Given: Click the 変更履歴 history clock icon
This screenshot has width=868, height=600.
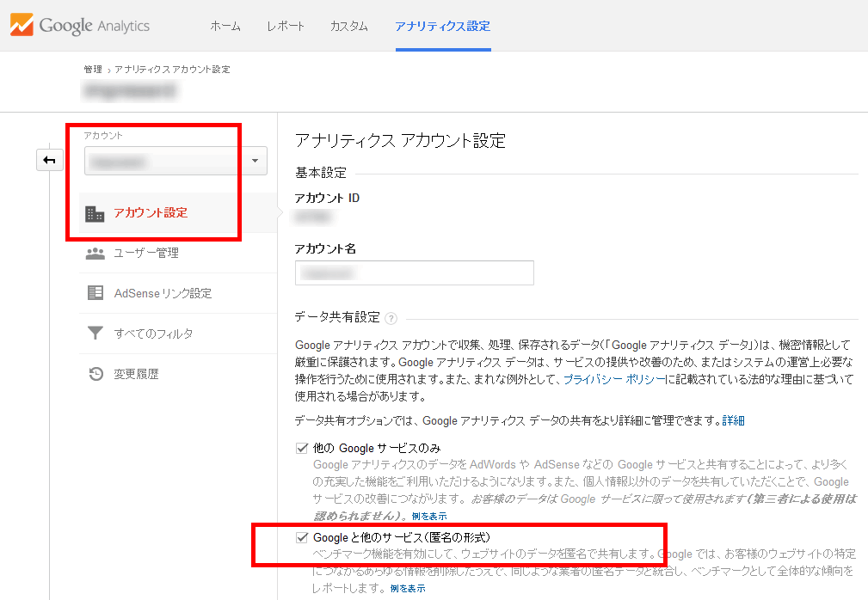Looking at the screenshot, I should [95, 374].
